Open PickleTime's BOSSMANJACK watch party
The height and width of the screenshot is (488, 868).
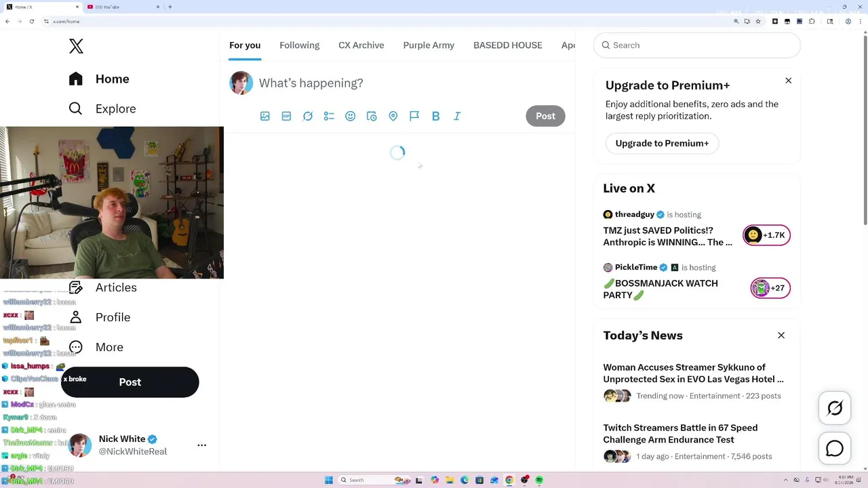(x=660, y=289)
